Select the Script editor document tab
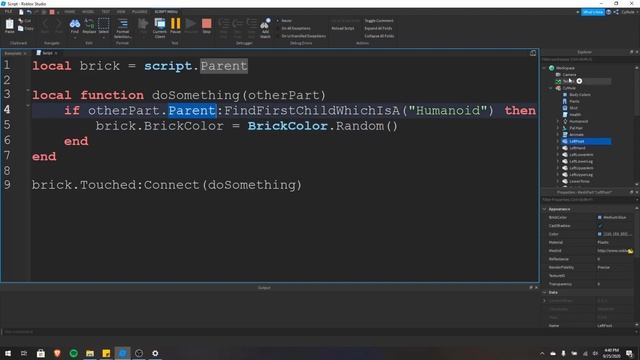Image resolution: width=640 pixels, height=360 pixels. (47, 53)
